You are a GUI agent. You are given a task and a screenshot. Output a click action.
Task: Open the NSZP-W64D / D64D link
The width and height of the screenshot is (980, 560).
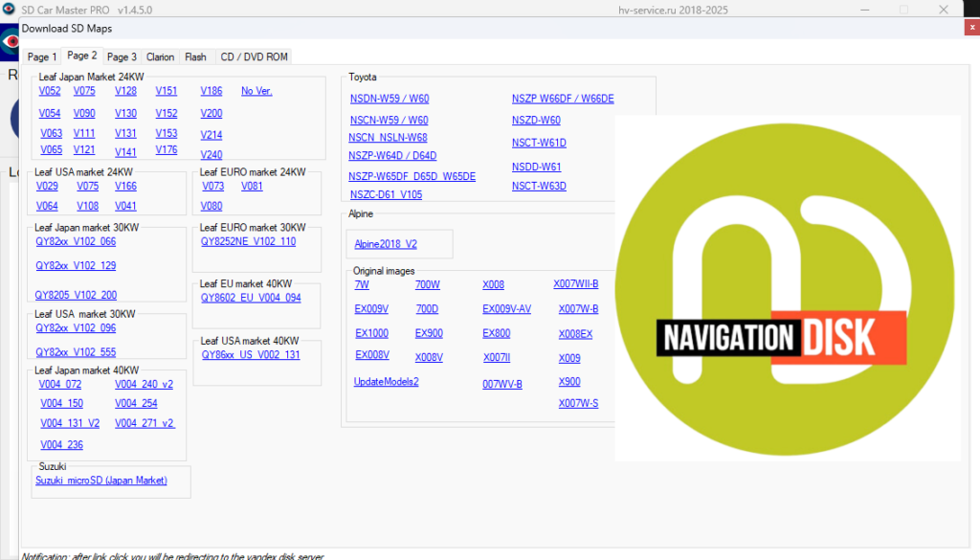point(392,155)
